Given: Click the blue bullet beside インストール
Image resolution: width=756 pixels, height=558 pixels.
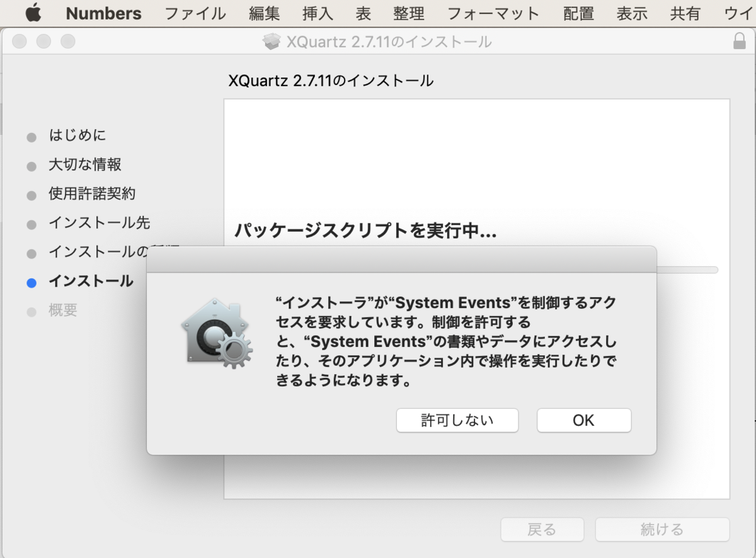Looking at the screenshot, I should [x=31, y=283].
